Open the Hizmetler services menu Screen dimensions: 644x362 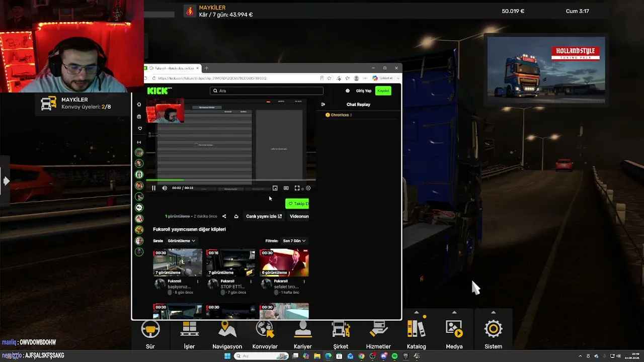tap(378, 335)
